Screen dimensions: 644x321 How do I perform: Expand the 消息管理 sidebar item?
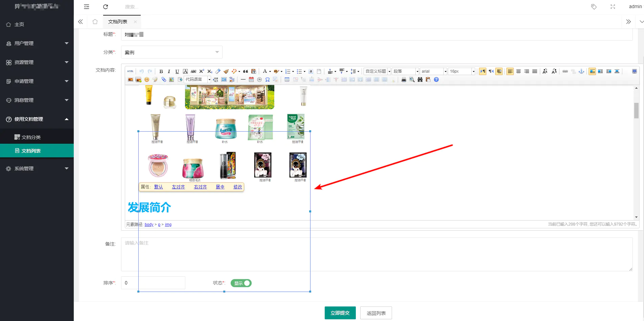[x=37, y=100]
